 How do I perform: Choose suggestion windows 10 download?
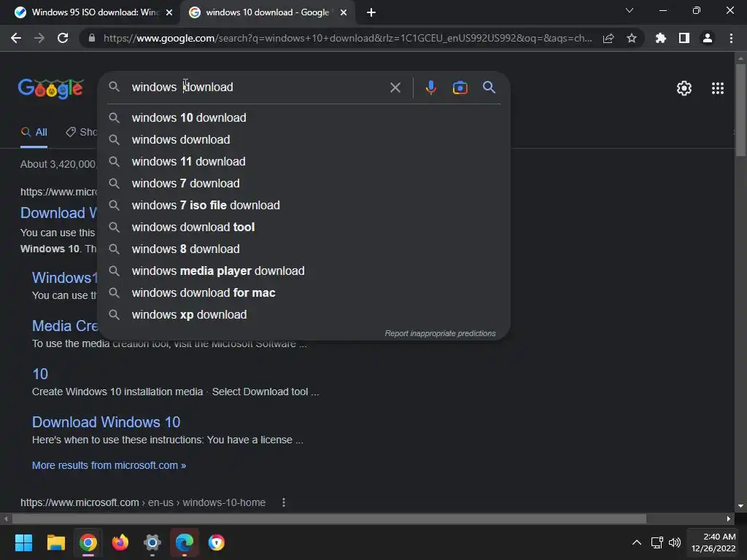click(x=303, y=117)
